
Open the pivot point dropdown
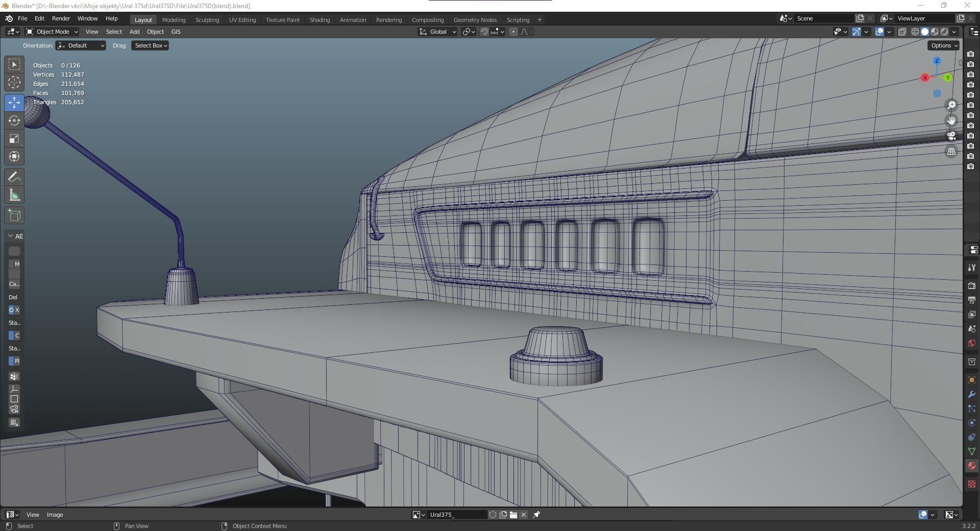point(469,32)
